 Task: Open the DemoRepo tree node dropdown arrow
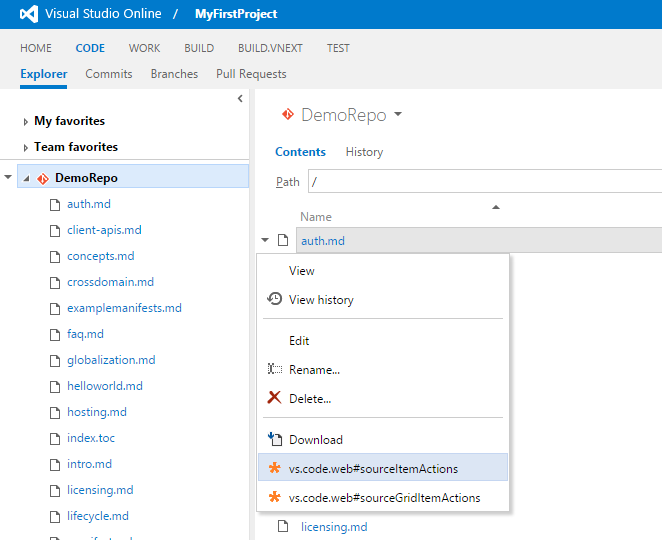pyautogui.click(x=8, y=177)
